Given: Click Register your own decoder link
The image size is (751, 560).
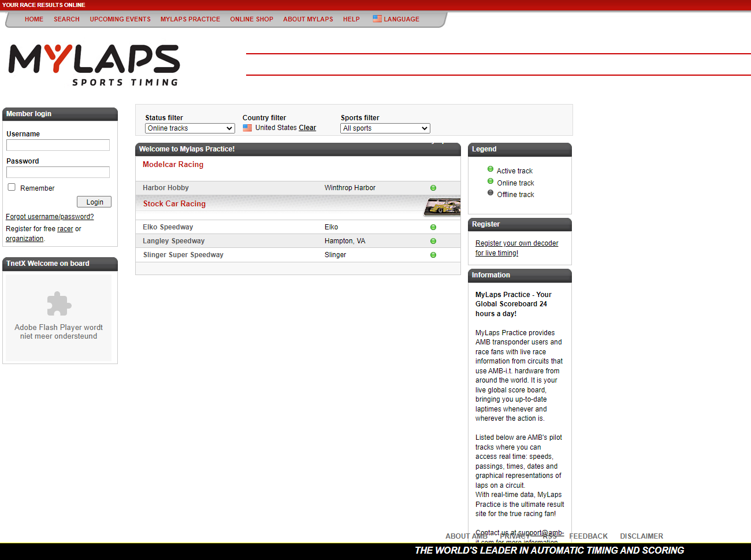Looking at the screenshot, I should pos(516,243).
